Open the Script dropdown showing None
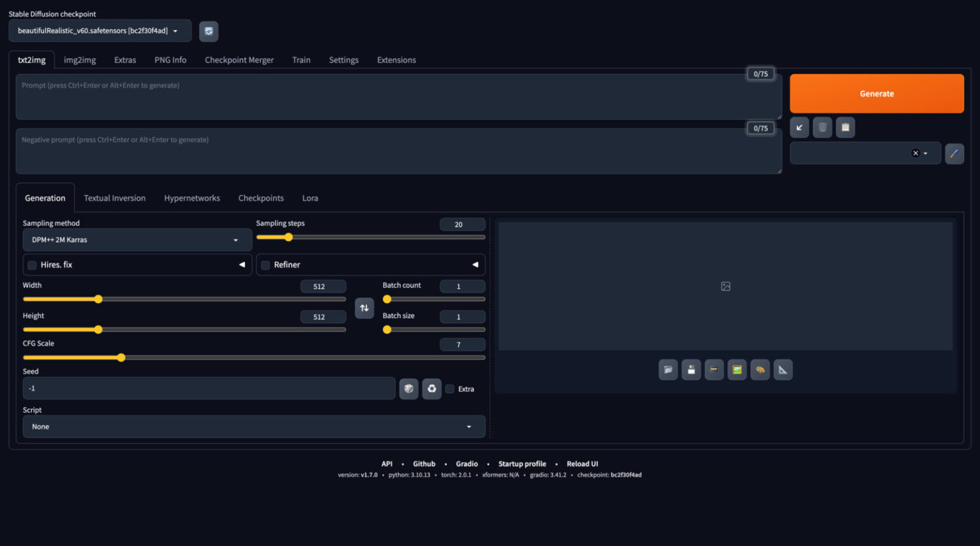 (253, 426)
